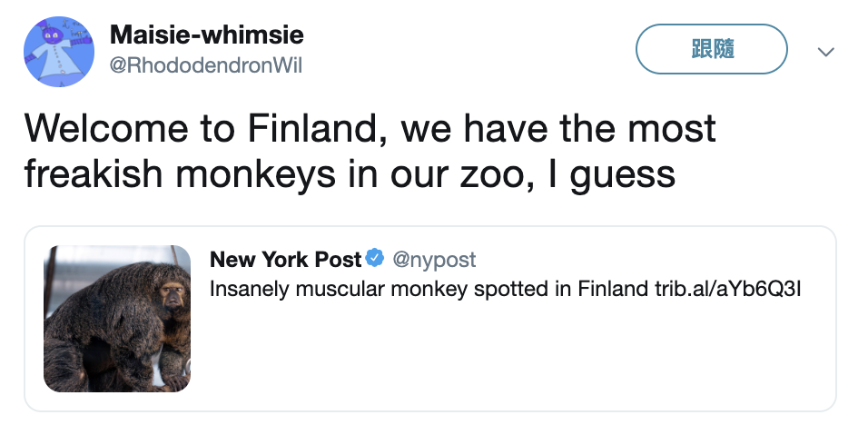Open Maisie-whimsie's profile avatar

point(59,50)
